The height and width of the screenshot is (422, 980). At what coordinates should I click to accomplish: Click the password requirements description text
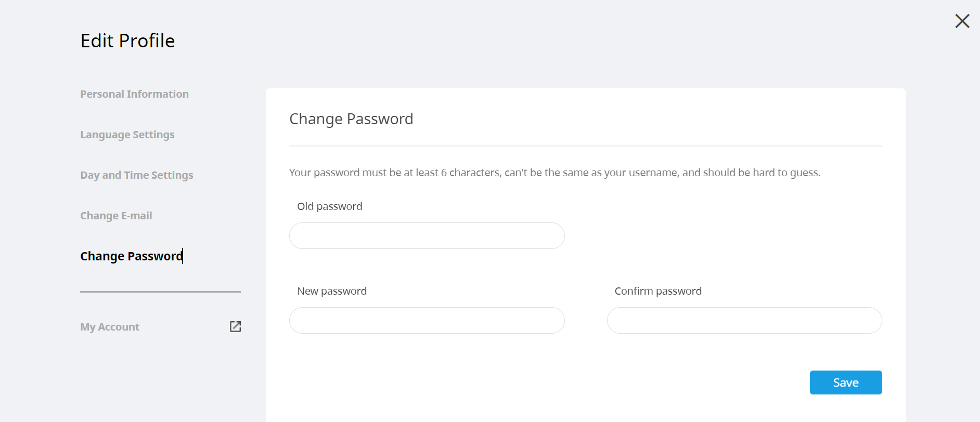(555, 173)
